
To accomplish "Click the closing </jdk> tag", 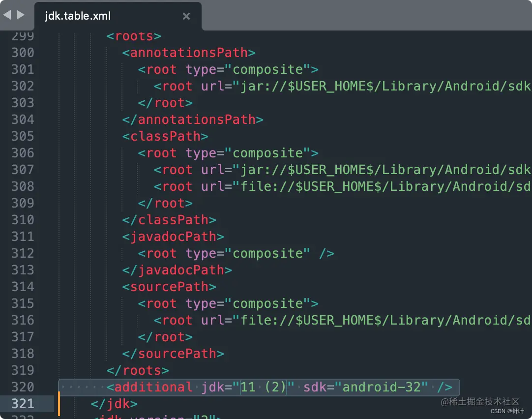I will (114, 404).
